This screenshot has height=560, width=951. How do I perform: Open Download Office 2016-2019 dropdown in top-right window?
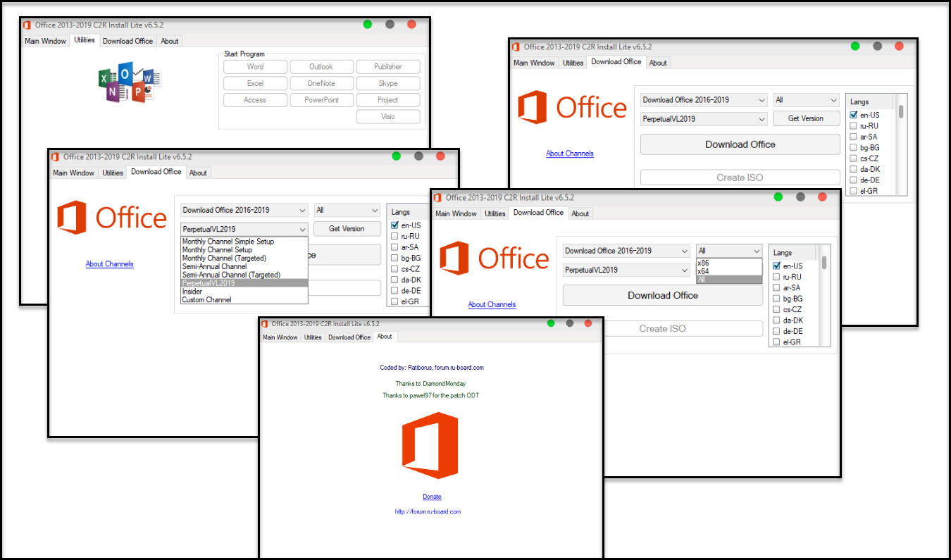tap(704, 100)
